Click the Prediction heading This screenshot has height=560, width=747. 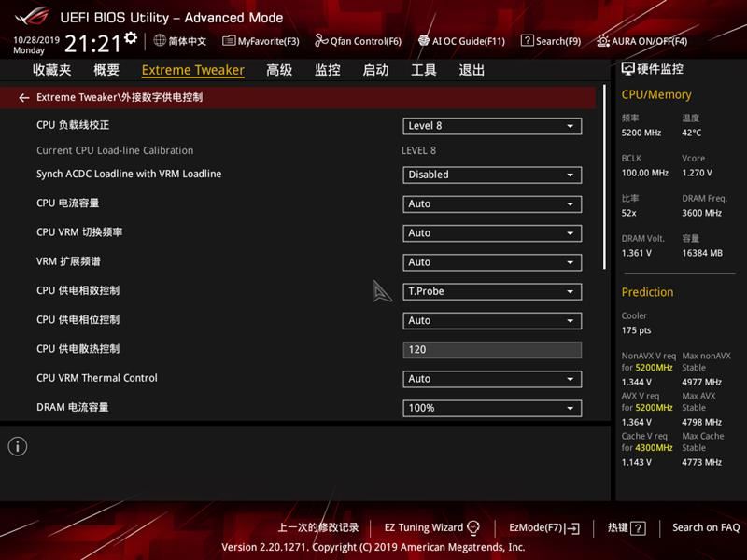647,292
